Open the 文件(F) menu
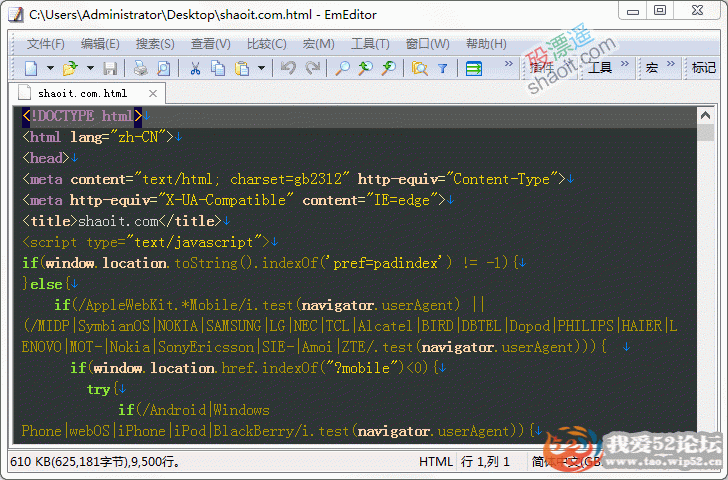 click(x=46, y=44)
